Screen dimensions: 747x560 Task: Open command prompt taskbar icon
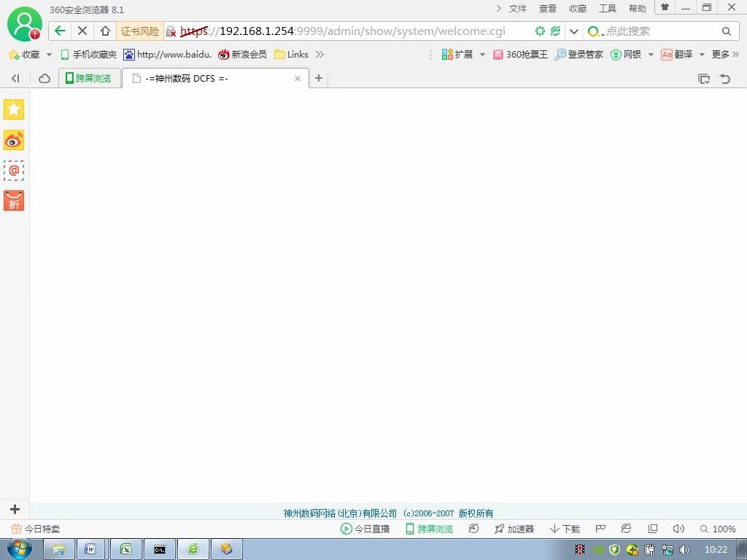(x=160, y=549)
